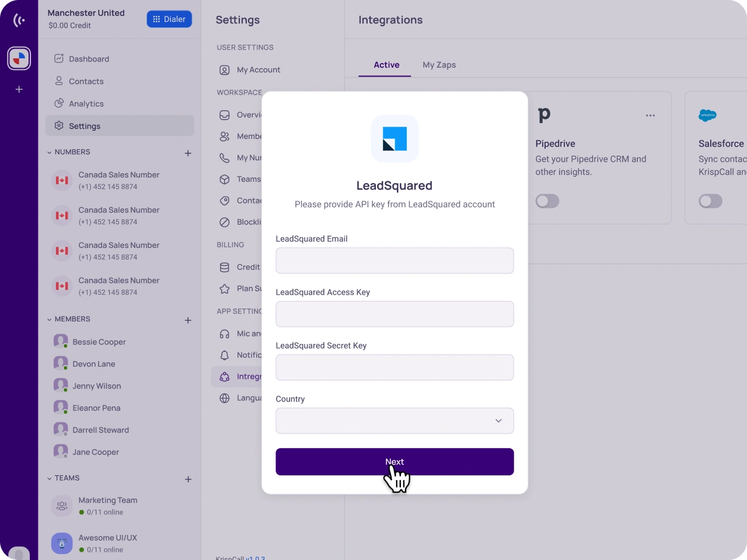Viewport: 747px width, 560px height.
Task: Click the Marketing Team group avatar
Action: (x=62, y=506)
